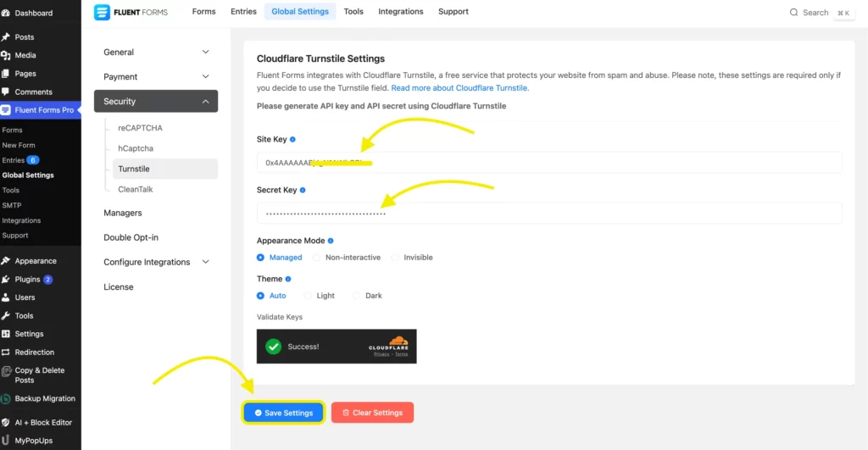Open the hCaptcha security settings
The width and height of the screenshot is (868, 450).
point(136,148)
